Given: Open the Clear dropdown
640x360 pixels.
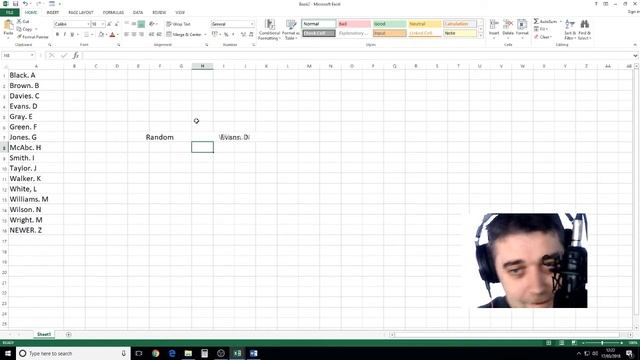Looking at the screenshot, I should 543,37.
